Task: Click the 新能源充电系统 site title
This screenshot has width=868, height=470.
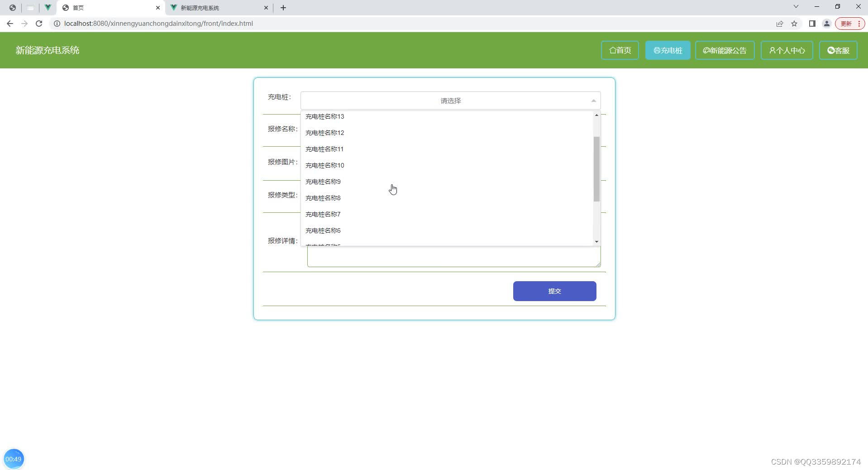Action: click(x=48, y=50)
